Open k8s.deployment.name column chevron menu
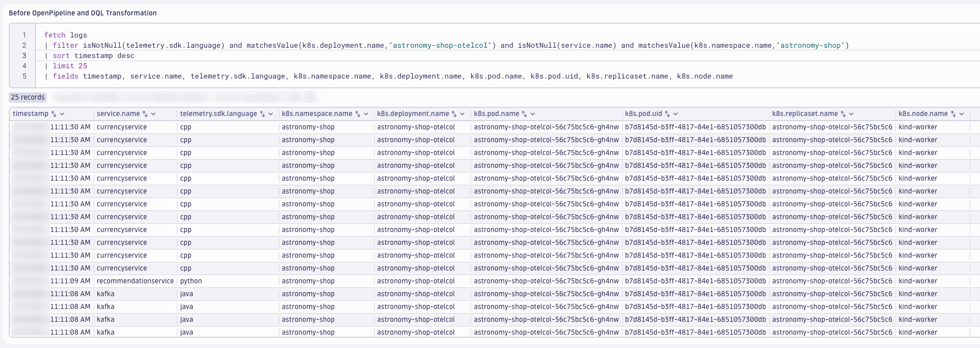Viewport: 980px width, 348px height. (462, 114)
